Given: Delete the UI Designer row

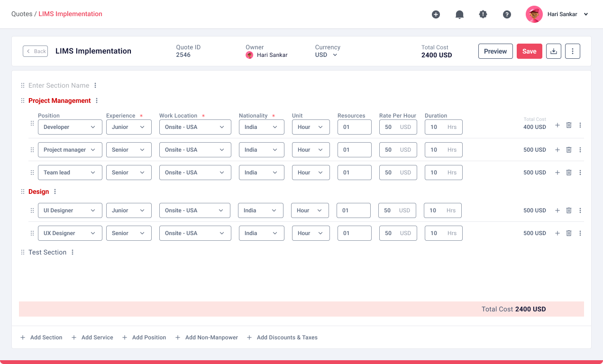Looking at the screenshot, I should click(569, 210).
